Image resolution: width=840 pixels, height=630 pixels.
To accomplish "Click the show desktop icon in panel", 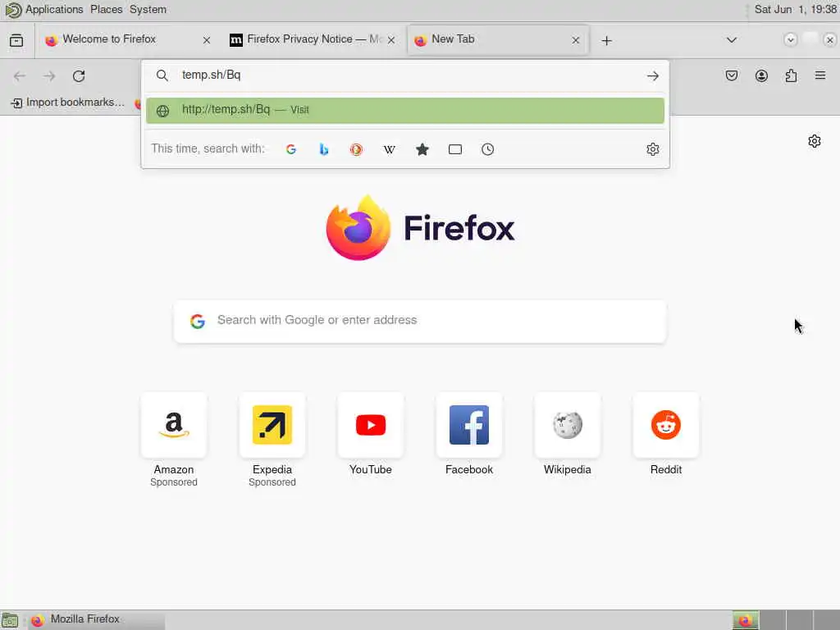I will click(10, 620).
